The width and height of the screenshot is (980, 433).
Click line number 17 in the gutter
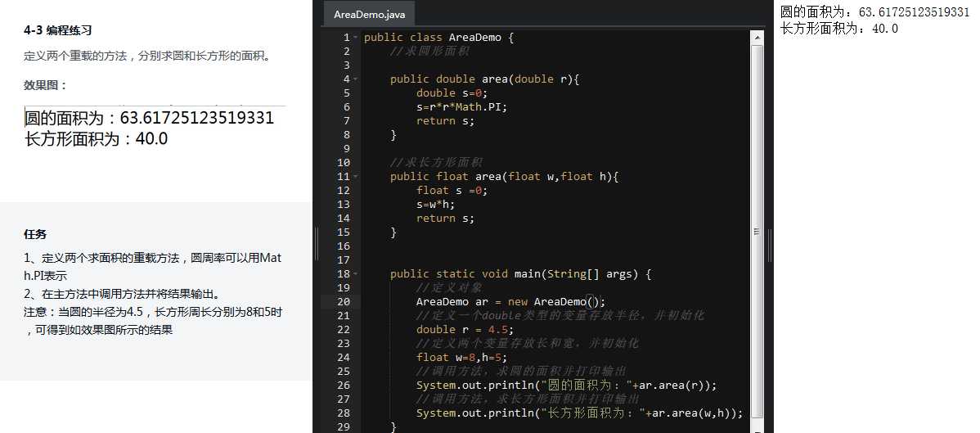pyautogui.click(x=343, y=259)
